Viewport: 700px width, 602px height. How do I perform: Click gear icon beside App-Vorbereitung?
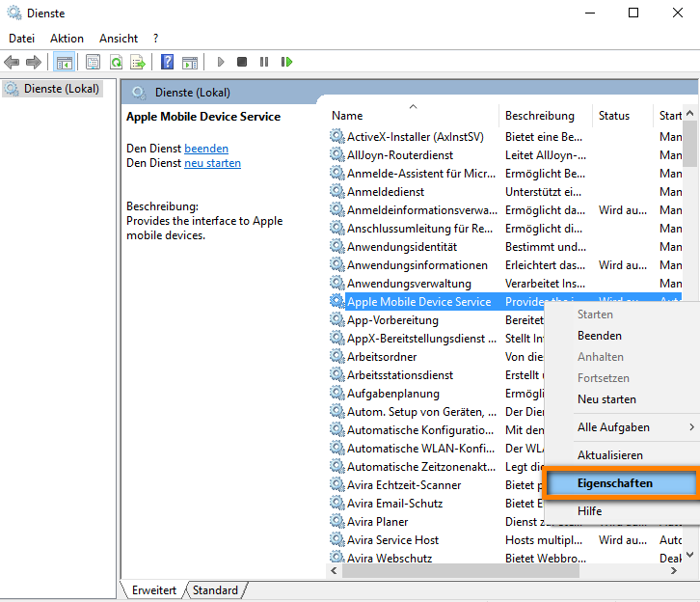tap(337, 319)
